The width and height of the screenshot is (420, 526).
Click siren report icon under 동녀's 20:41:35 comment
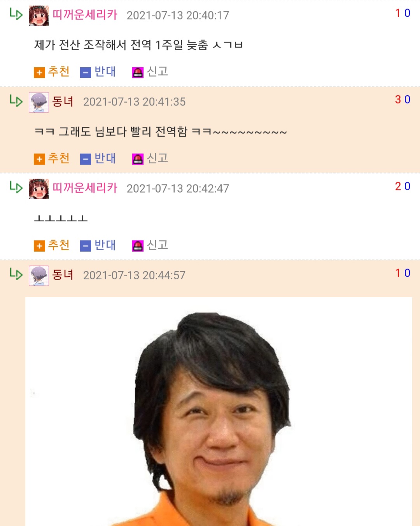coord(138,159)
